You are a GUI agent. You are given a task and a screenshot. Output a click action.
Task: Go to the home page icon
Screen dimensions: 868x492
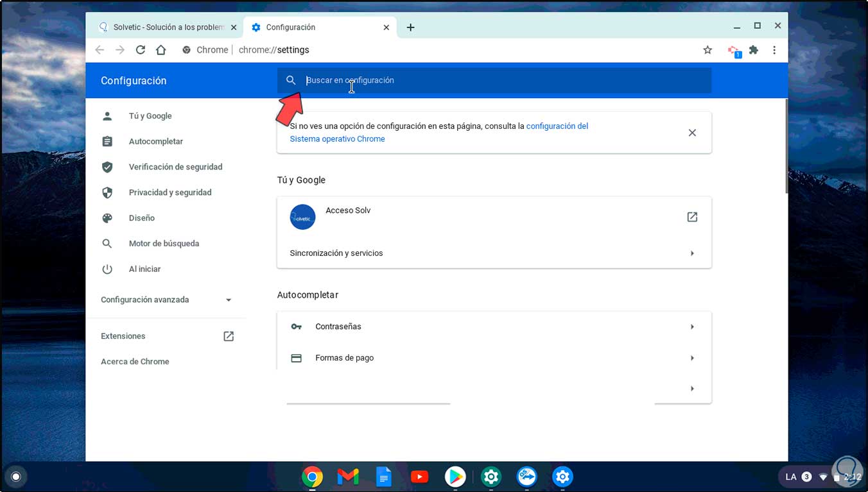(161, 49)
